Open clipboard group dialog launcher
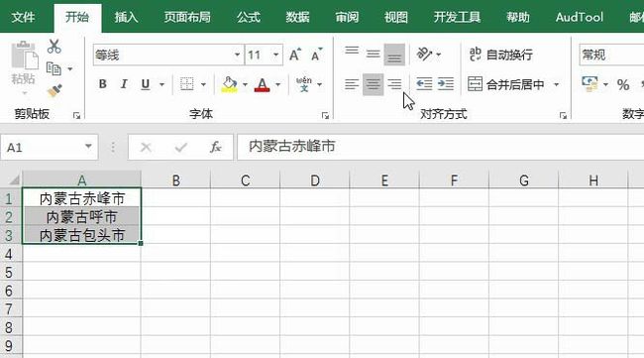Image resolution: width=644 pixels, height=358 pixels. (76, 115)
